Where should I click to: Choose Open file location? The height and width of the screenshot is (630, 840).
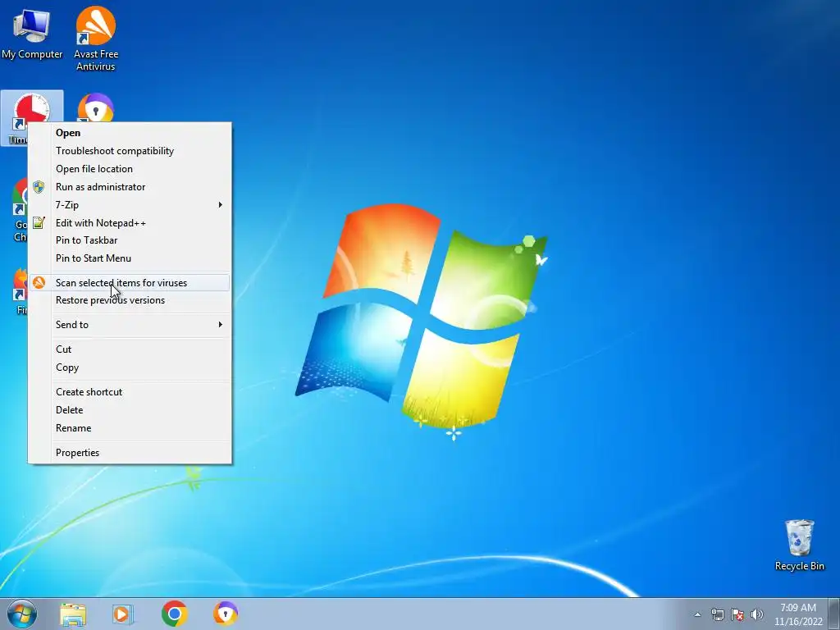point(130,169)
